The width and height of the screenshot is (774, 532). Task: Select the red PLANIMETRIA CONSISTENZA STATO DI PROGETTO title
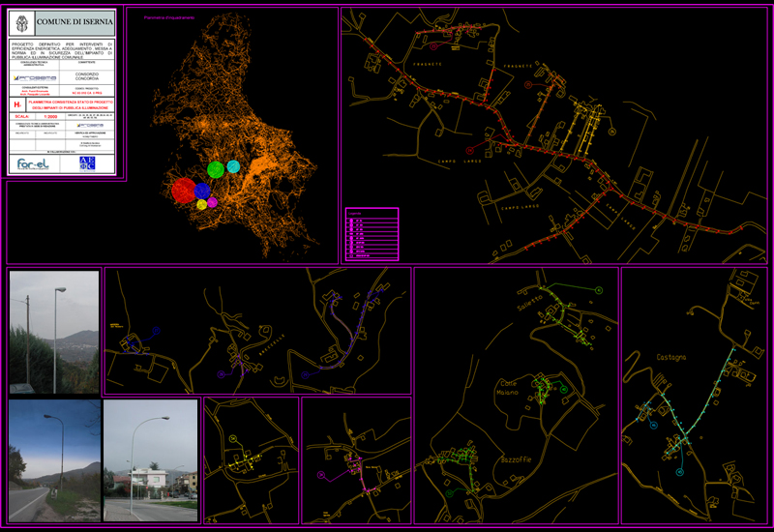pos(71,104)
